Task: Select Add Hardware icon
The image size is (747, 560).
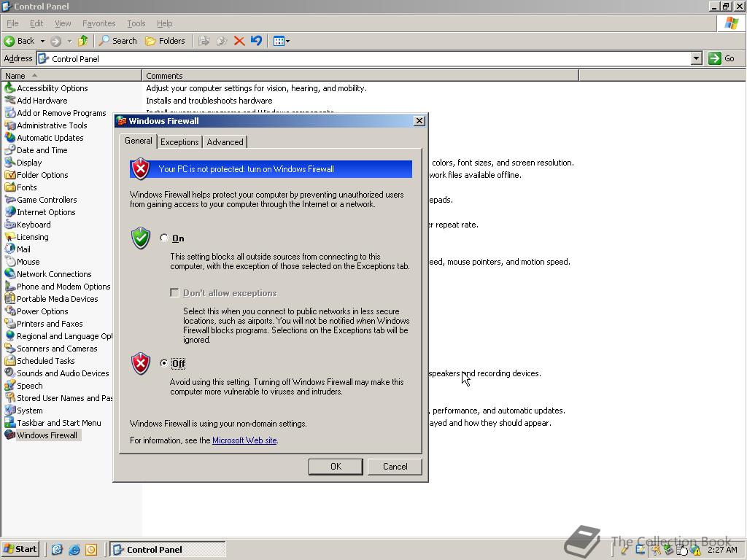Action: [9, 101]
